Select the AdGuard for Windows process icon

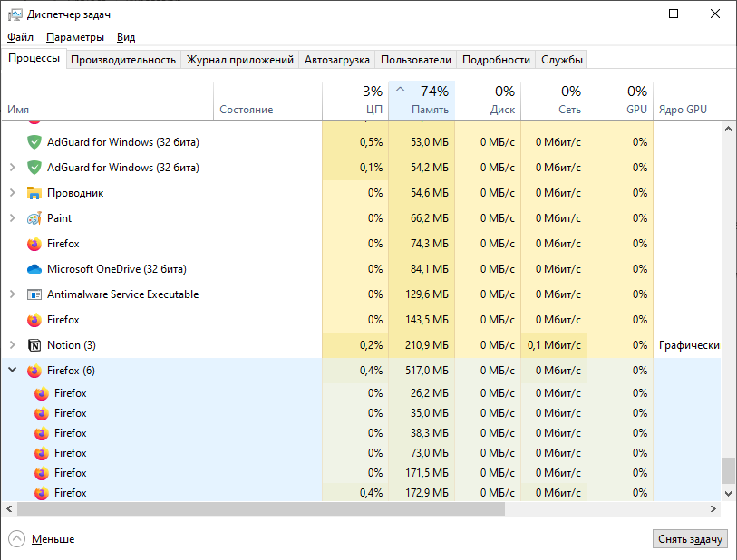[x=36, y=141]
